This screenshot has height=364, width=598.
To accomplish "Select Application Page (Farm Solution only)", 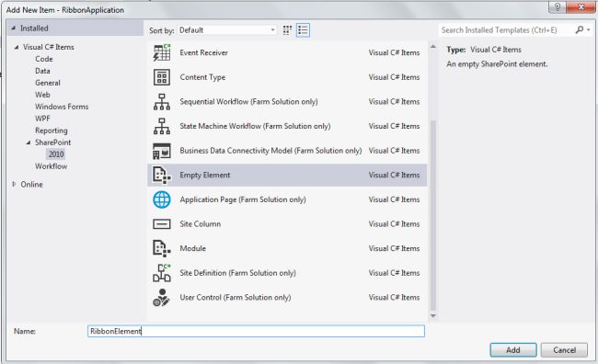I will pos(243,199).
